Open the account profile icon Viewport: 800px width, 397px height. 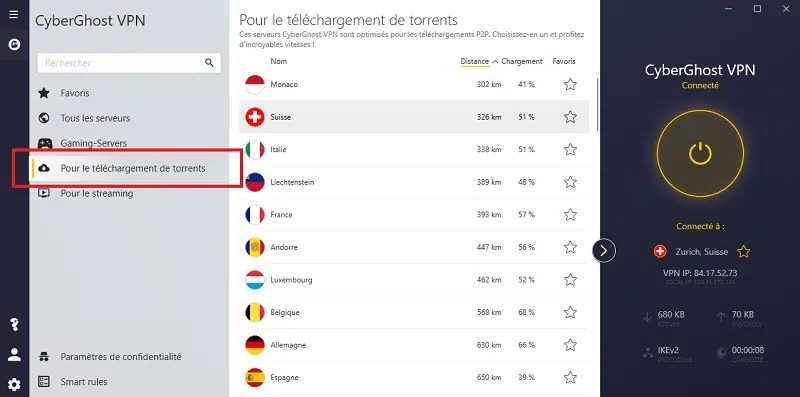coord(14,354)
